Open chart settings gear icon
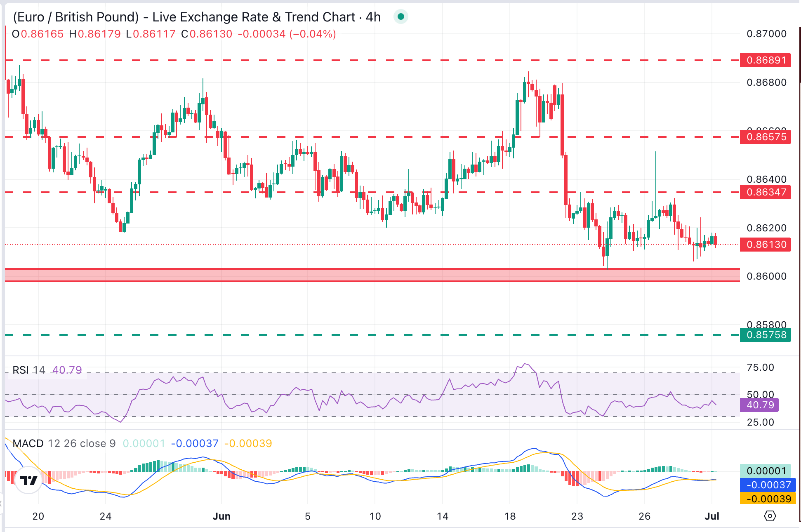This screenshot has height=532, width=801. click(770, 516)
